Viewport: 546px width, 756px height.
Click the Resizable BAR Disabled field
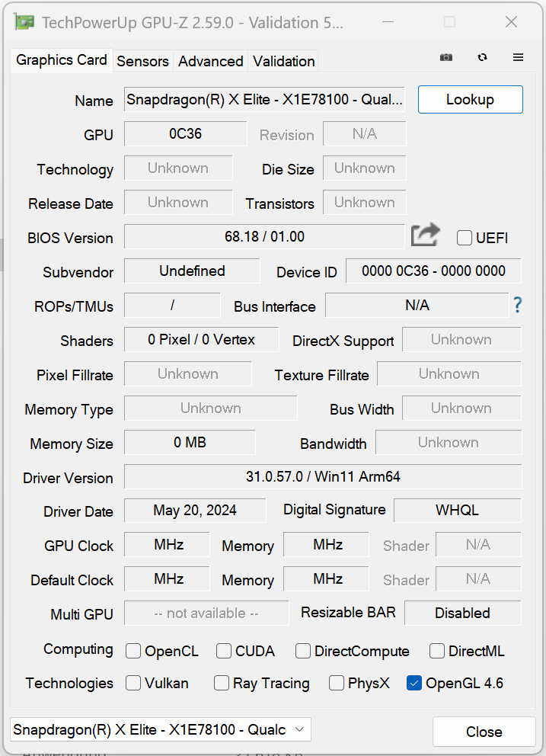pyautogui.click(x=463, y=613)
